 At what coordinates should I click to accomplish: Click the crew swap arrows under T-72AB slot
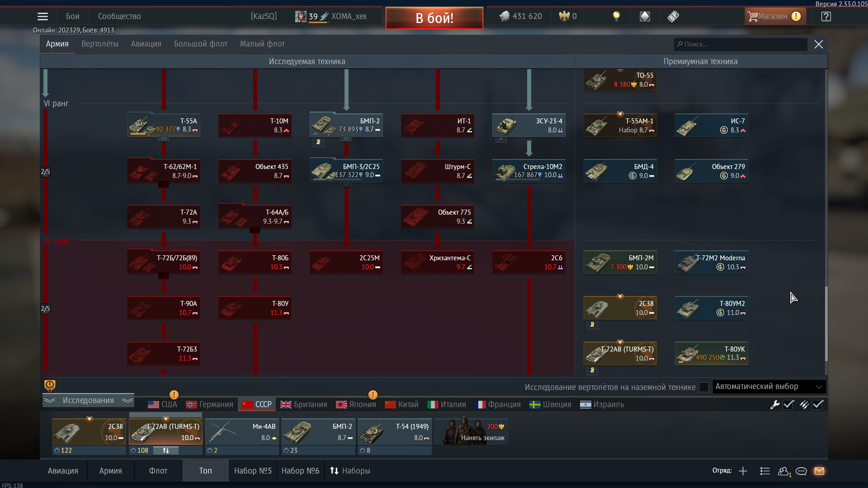(x=166, y=450)
